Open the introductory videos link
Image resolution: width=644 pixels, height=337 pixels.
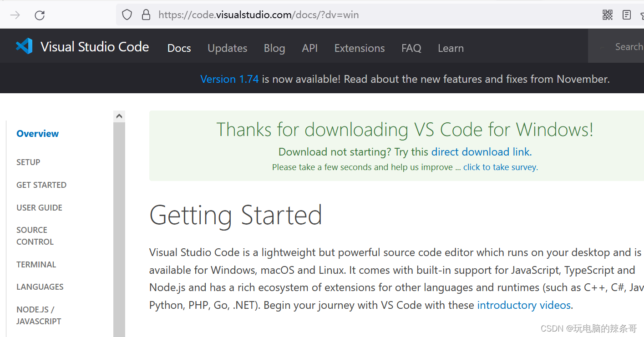tap(524, 305)
